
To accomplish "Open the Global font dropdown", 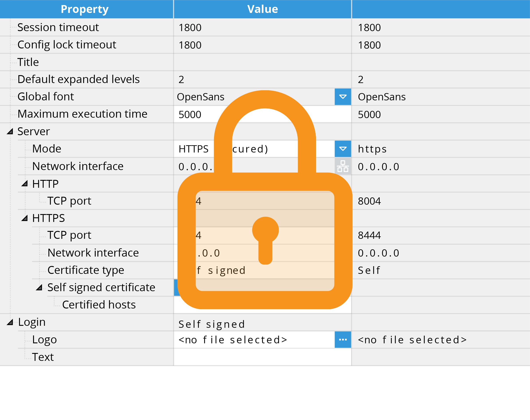I will 343,97.
